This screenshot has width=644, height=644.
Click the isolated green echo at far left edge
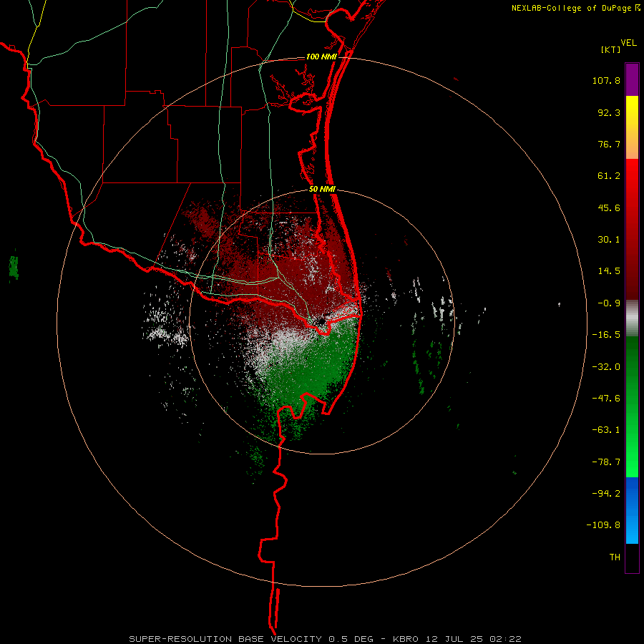tap(14, 267)
